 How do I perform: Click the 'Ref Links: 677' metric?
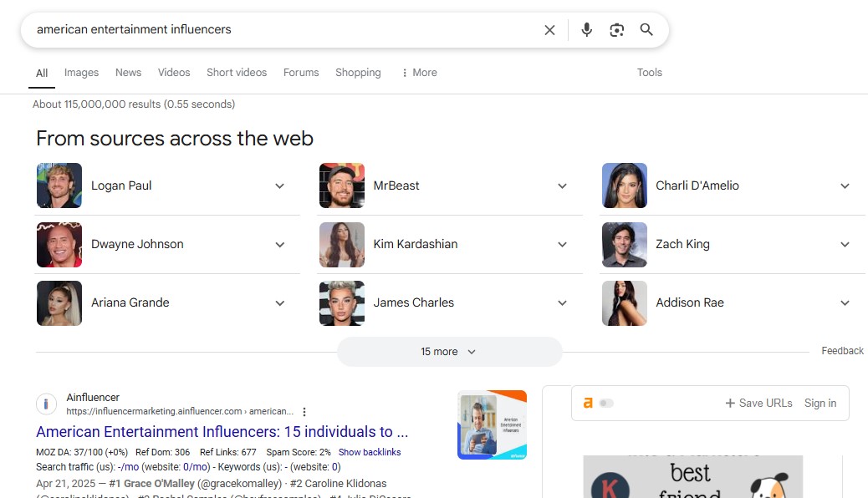[x=228, y=452]
